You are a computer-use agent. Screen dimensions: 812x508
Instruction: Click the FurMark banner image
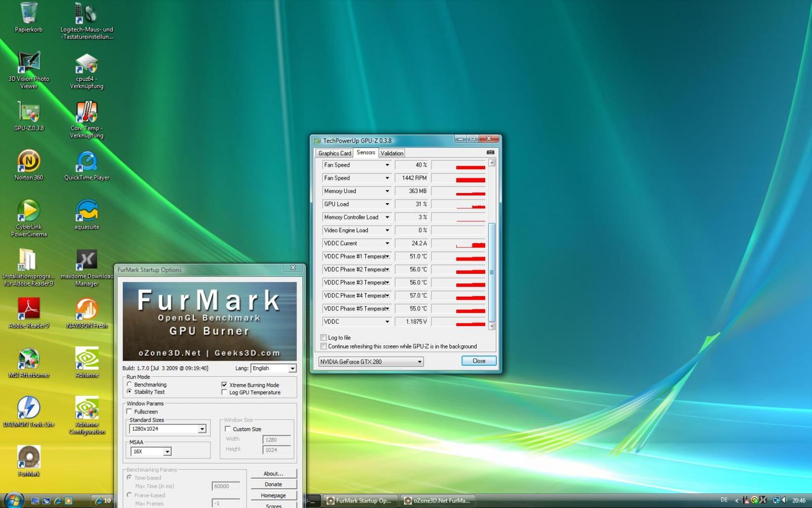210,321
